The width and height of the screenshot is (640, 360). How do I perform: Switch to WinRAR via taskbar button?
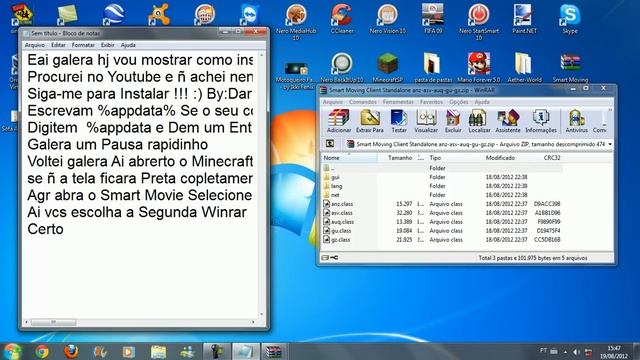[273, 351]
